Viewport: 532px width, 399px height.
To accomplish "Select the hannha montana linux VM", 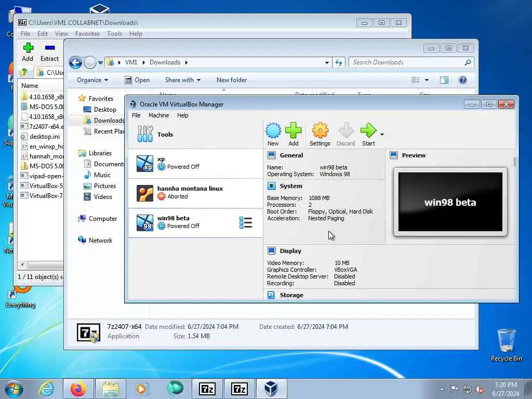I will (x=195, y=193).
